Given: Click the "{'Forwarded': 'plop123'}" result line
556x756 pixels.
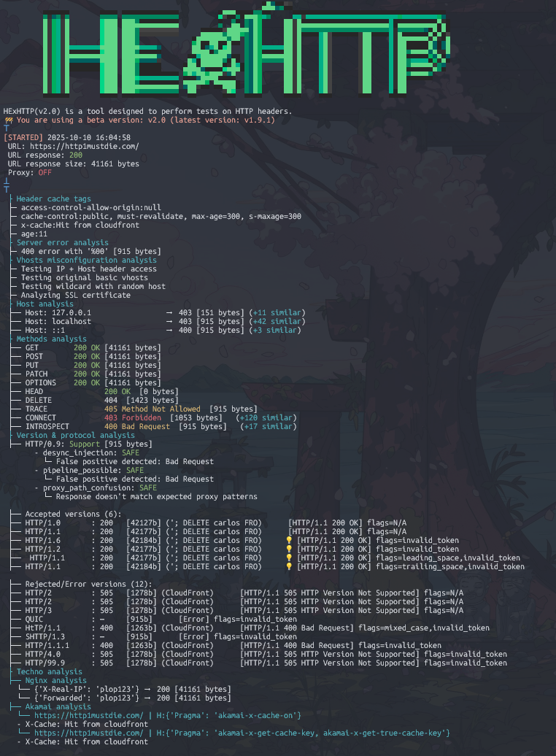Looking at the screenshot, I should click(133, 698).
